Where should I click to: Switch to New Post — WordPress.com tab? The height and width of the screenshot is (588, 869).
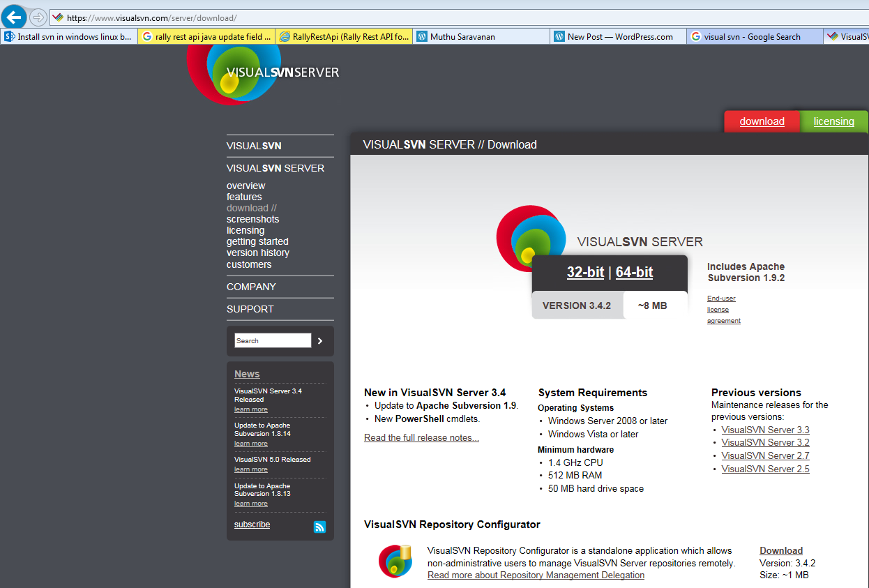(619, 36)
